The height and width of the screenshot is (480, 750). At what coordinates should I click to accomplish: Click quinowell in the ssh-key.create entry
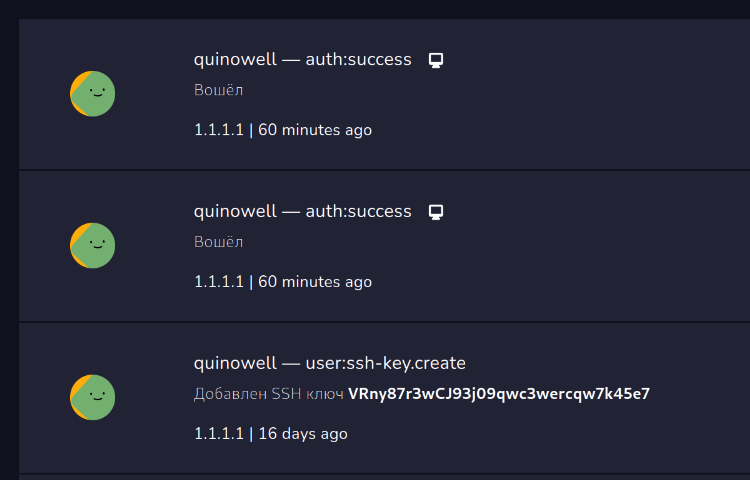pos(233,363)
